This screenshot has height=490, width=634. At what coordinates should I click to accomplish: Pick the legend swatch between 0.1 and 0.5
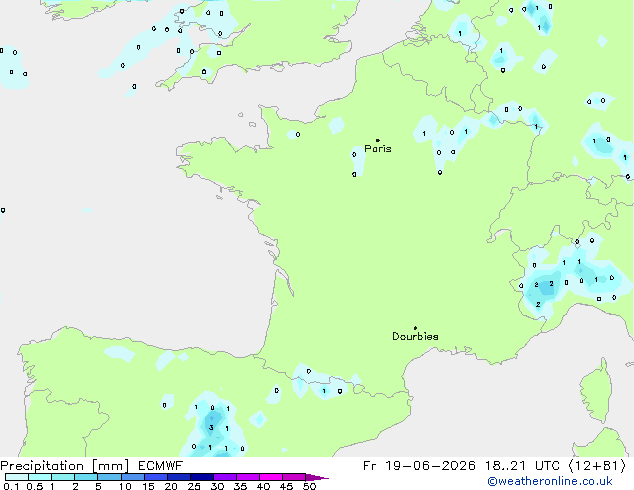(17, 477)
